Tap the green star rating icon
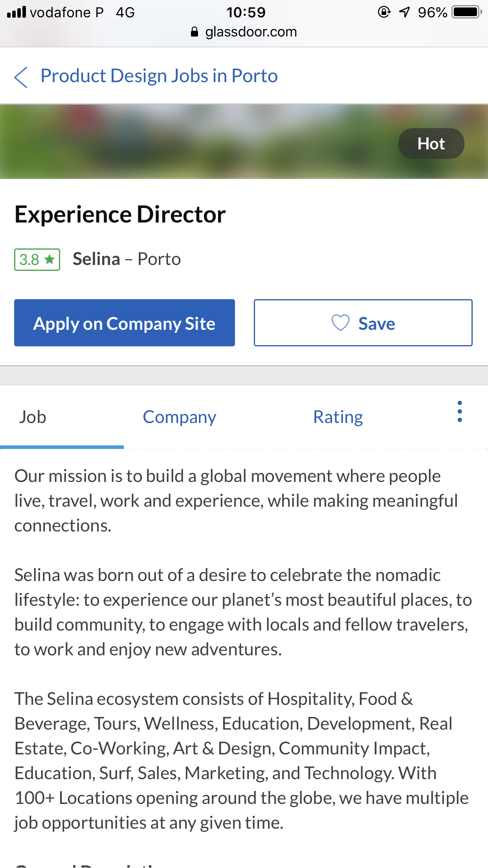 [50, 259]
